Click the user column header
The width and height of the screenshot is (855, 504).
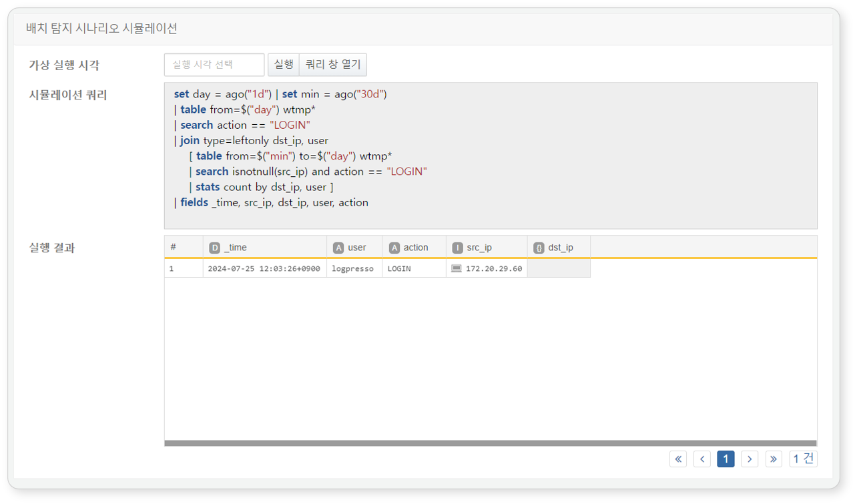click(x=354, y=247)
